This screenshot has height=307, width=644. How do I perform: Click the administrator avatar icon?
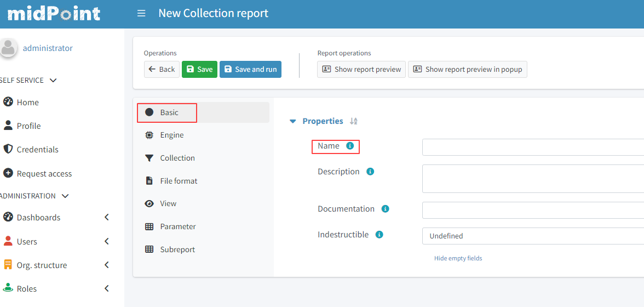[x=8, y=48]
